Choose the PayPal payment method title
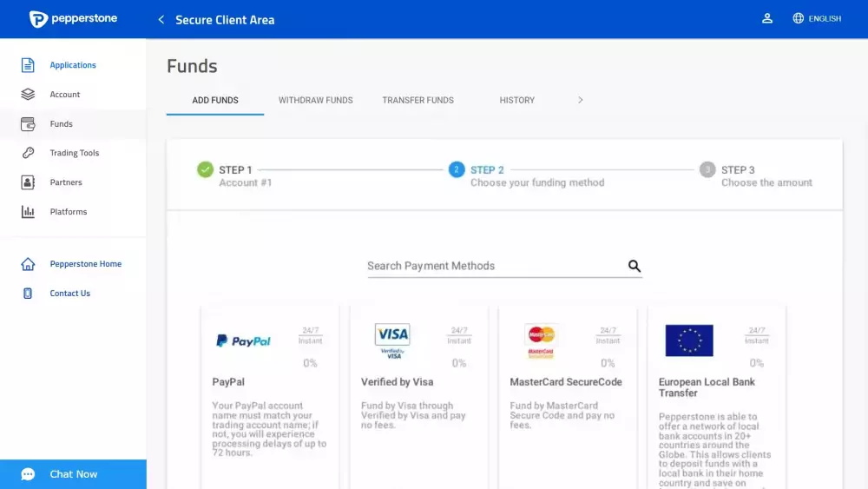This screenshot has width=868, height=489. 228,382
